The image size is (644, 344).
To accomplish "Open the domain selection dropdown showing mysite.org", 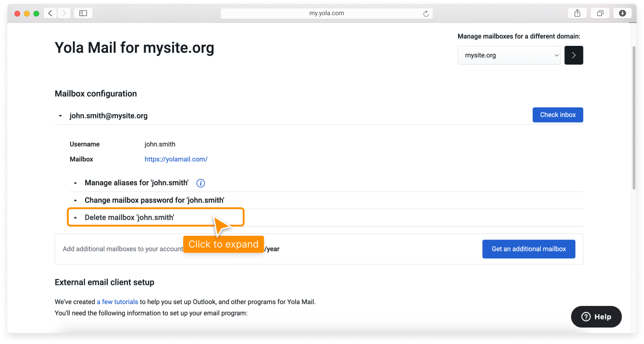I will tap(508, 55).
